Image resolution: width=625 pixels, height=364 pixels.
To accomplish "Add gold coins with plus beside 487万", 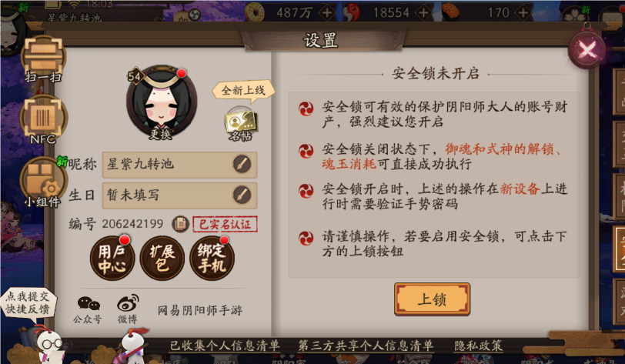I will coord(327,13).
